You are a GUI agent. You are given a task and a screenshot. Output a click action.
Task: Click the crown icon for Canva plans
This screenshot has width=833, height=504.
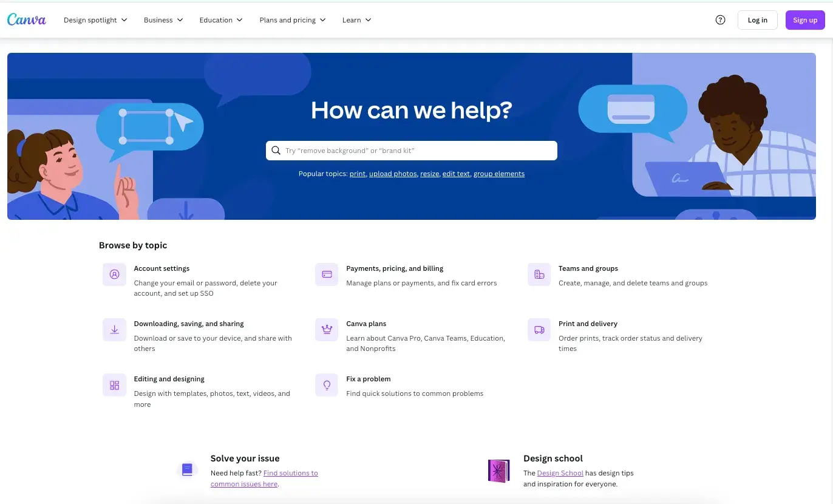pyautogui.click(x=327, y=330)
